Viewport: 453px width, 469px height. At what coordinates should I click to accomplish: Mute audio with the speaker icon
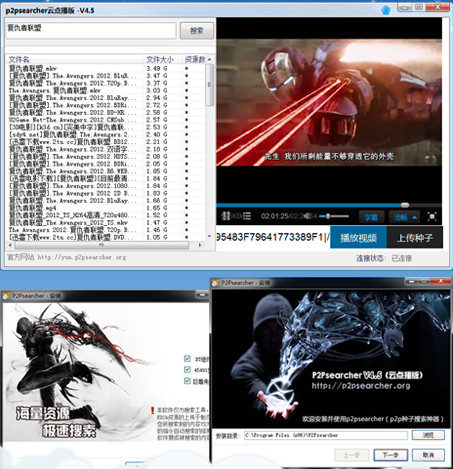(x=307, y=216)
